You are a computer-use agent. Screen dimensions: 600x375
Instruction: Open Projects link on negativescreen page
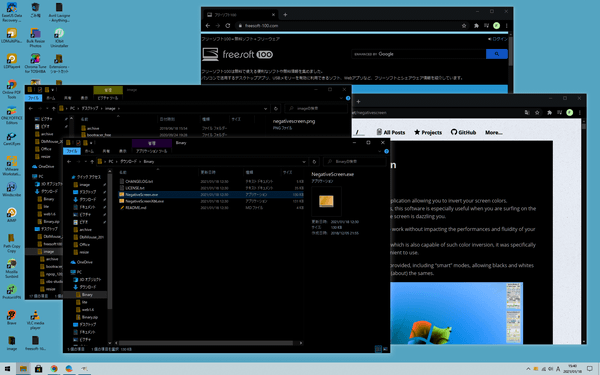(428, 132)
